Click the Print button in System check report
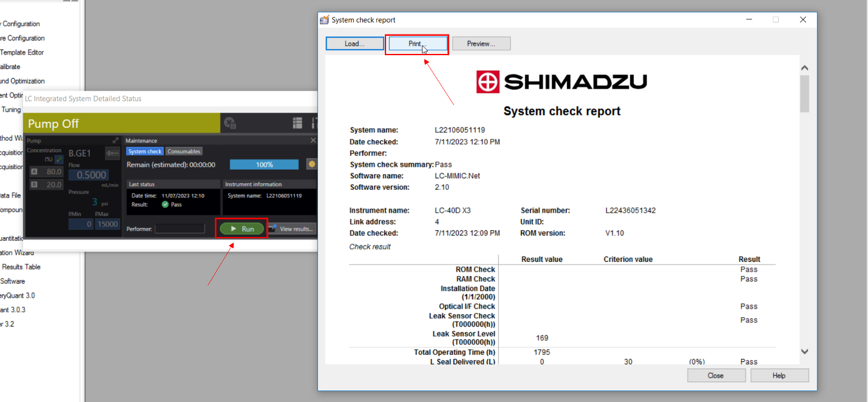868x402 pixels. click(x=417, y=44)
